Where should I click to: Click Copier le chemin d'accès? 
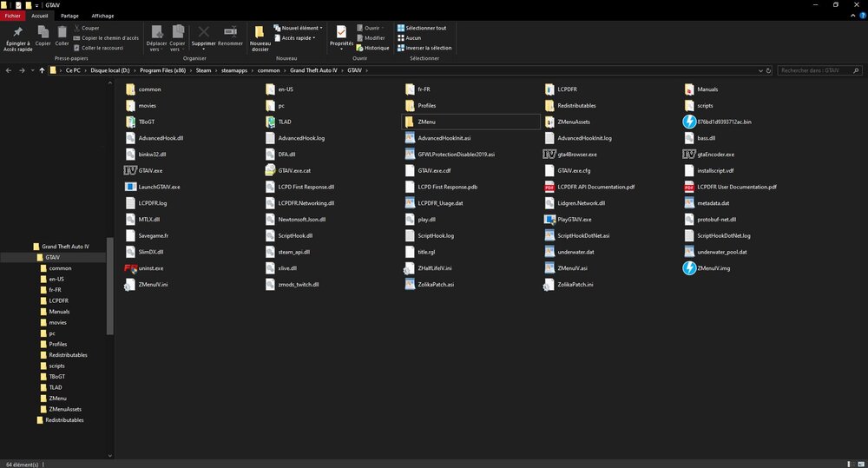[106, 37]
